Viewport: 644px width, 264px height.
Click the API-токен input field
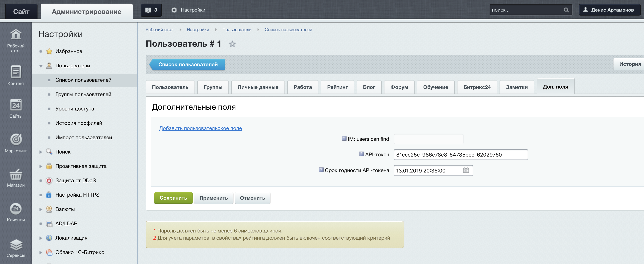(460, 155)
